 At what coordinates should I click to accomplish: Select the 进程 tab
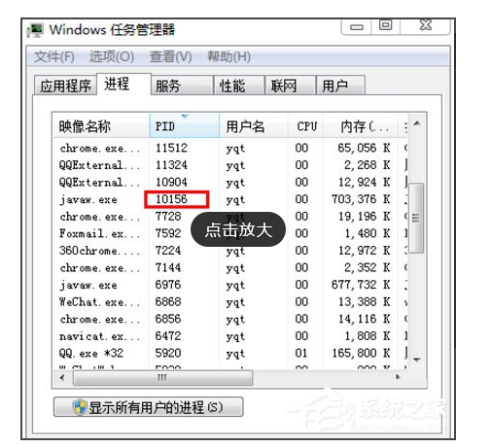(x=123, y=84)
